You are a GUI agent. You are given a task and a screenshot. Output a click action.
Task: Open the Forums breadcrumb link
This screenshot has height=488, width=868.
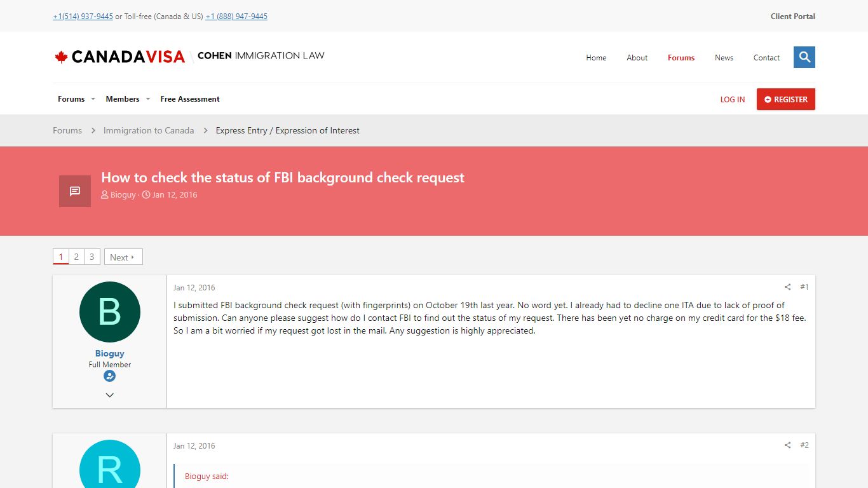tap(67, 130)
